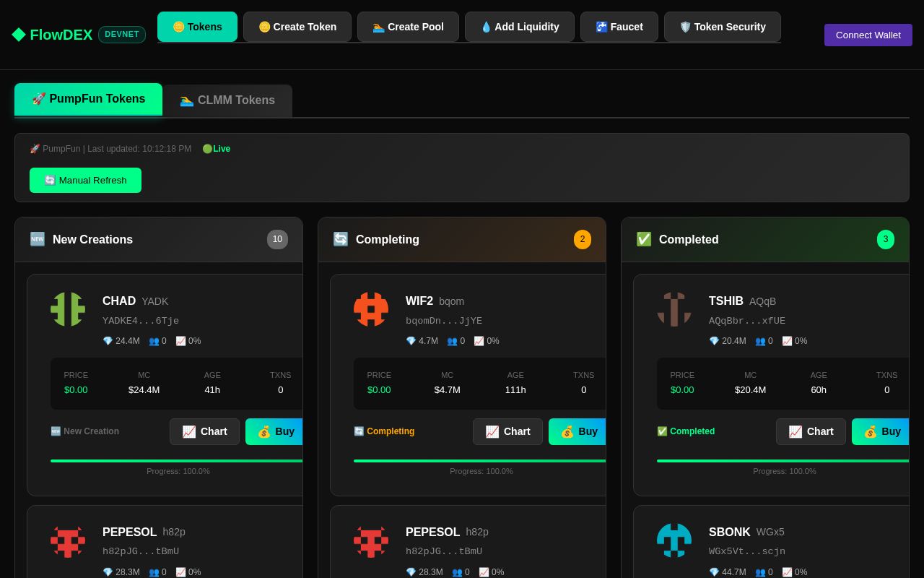Click the FlowDEX diamond logo icon
The image size is (924, 578).
coord(19,35)
